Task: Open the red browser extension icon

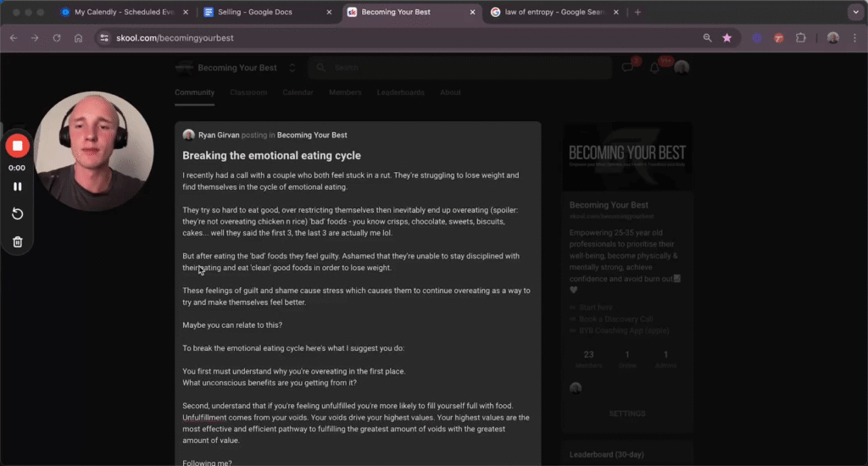Action: (779, 38)
